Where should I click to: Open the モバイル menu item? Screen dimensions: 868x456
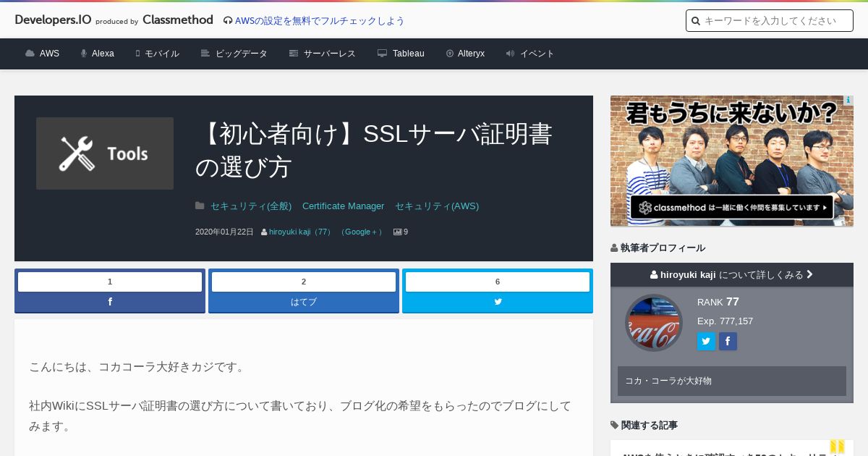click(x=157, y=54)
